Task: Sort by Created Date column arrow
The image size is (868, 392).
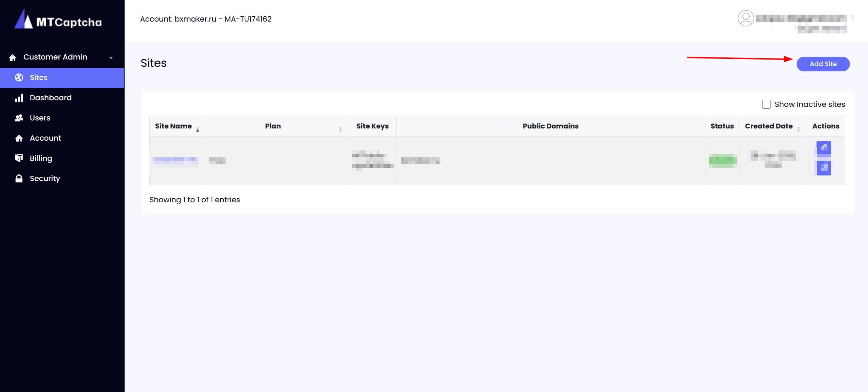Action: (x=798, y=130)
